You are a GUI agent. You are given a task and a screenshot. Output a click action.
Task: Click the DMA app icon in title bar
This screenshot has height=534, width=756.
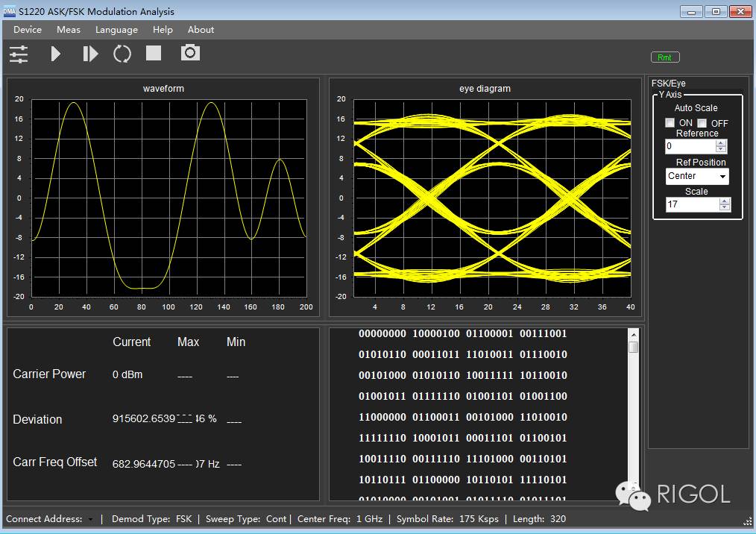coord(9,11)
